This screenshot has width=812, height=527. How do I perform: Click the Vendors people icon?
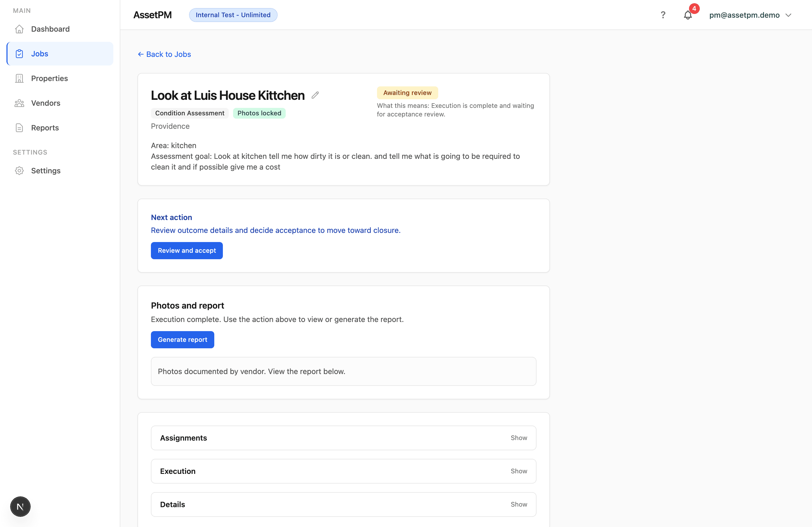click(19, 103)
